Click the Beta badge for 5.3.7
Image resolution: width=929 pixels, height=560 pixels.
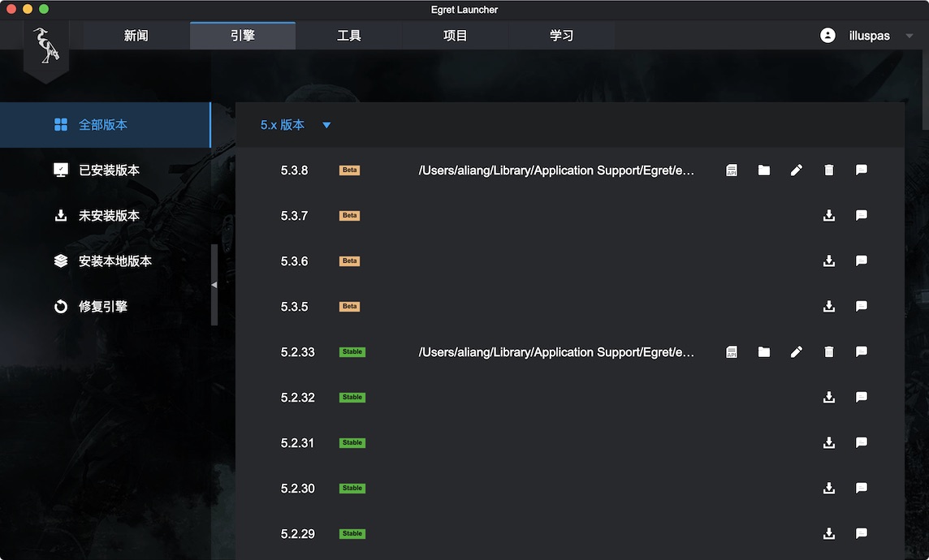(349, 215)
